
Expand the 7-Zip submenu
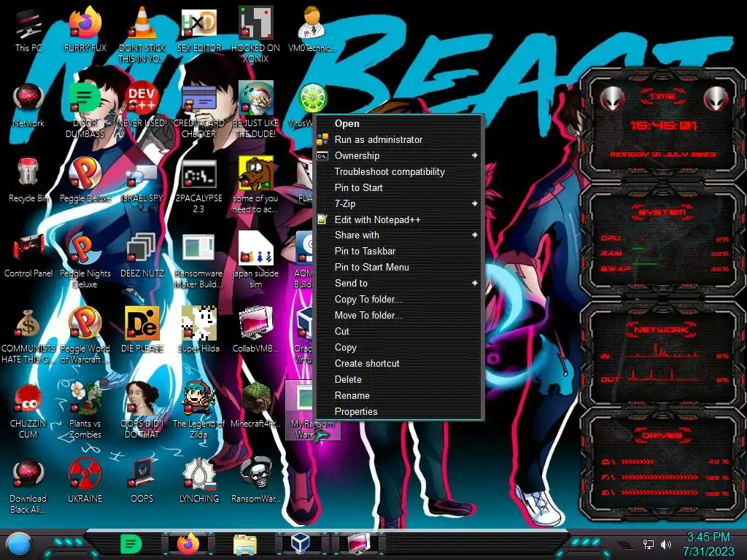(x=399, y=204)
